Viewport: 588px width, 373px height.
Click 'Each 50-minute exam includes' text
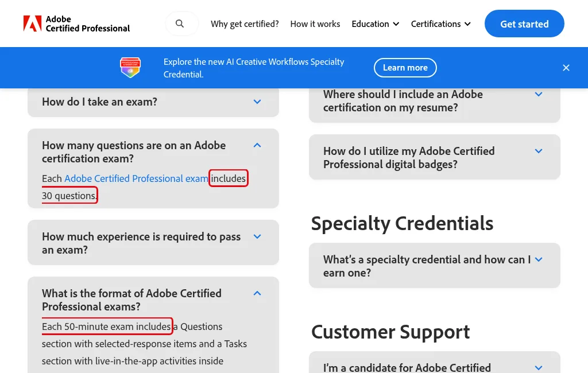point(106,327)
